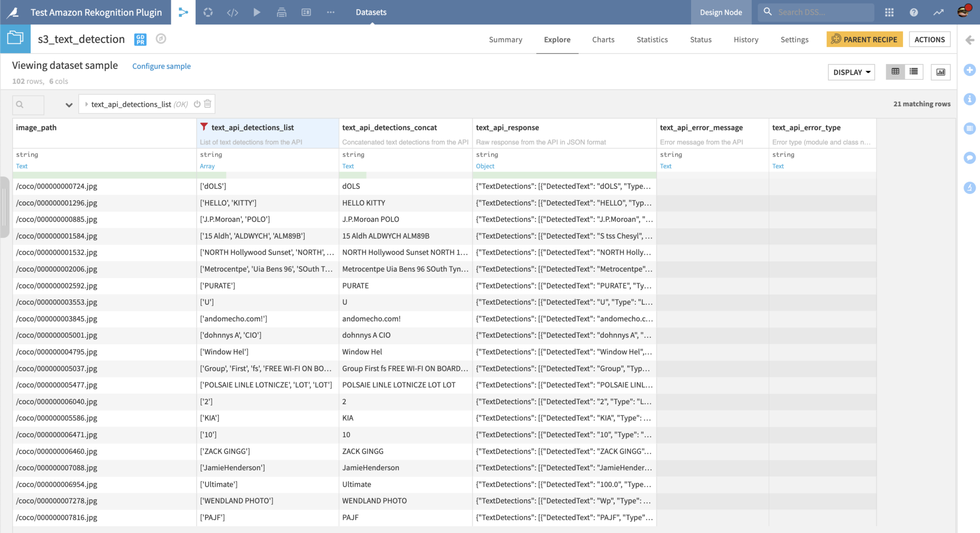View jobs using the play icon

[x=257, y=12]
